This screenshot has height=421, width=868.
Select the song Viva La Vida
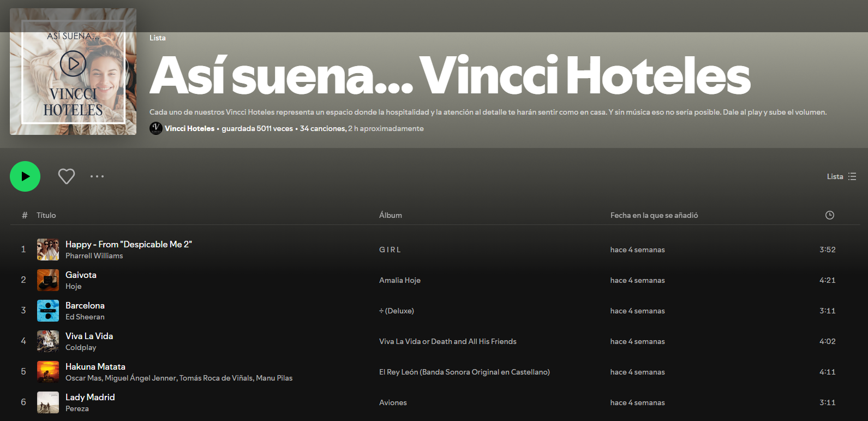tap(89, 336)
